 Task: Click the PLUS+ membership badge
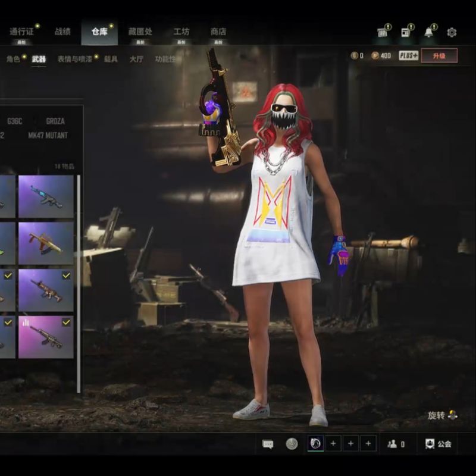pos(408,55)
